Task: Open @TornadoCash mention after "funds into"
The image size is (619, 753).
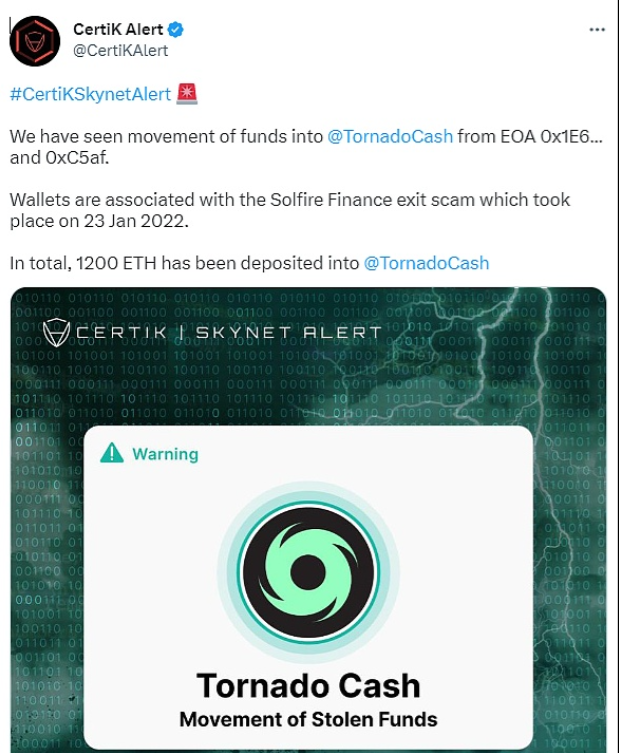Action: [390, 136]
